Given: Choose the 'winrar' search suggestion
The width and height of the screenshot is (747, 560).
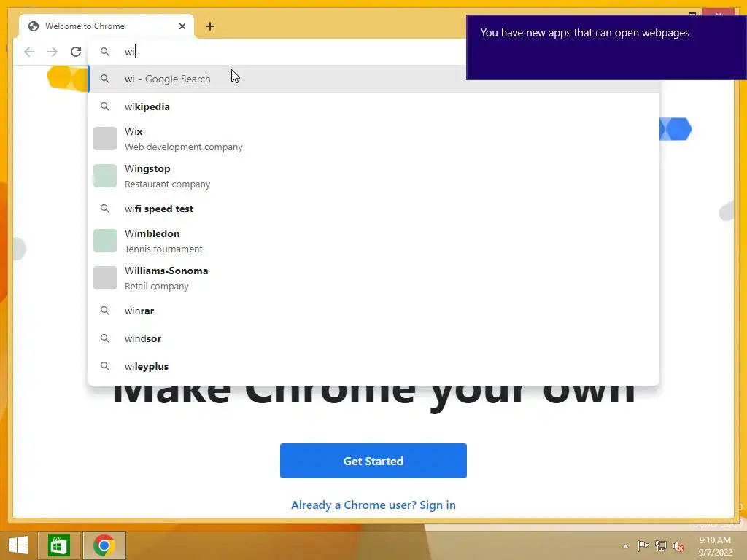Looking at the screenshot, I should point(374,311).
